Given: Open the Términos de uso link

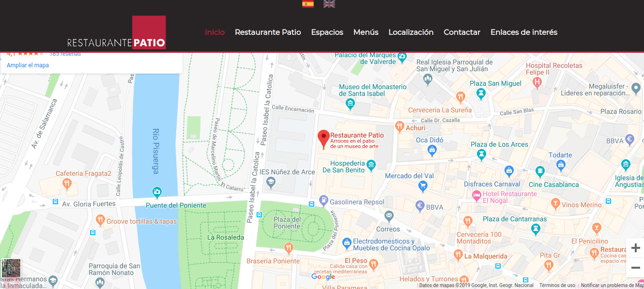Looking at the screenshot, I should [557, 286].
